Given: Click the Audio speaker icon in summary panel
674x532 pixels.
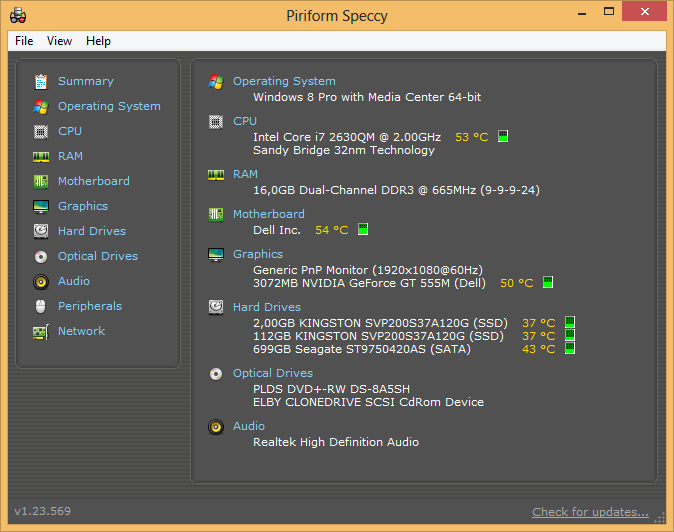Looking at the screenshot, I should pyautogui.click(x=216, y=427).
